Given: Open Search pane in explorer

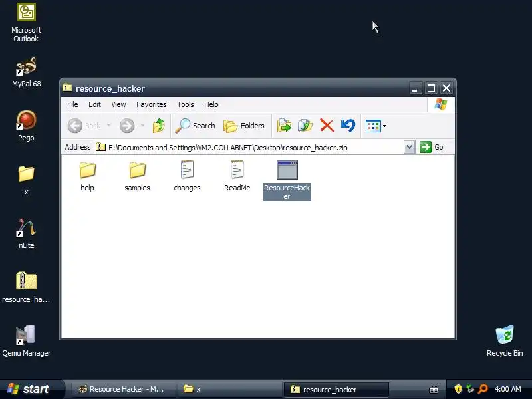Looking at the screenshot, I should click(195, 126).
